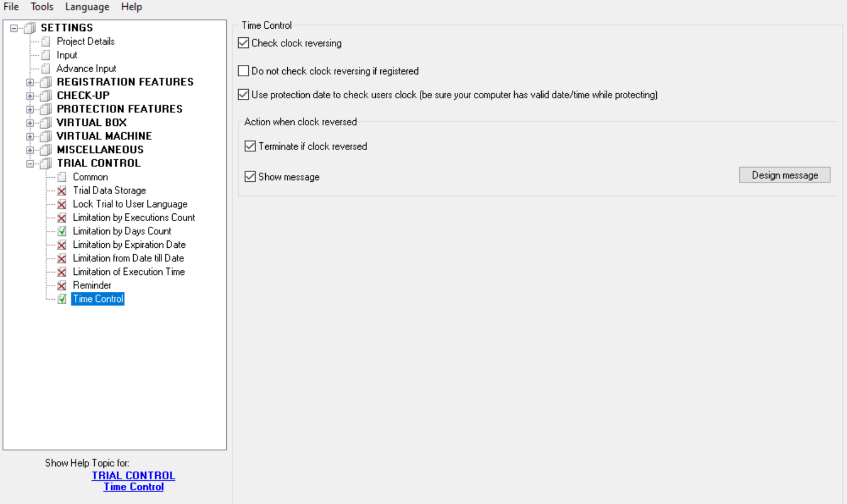The width and height of the screenshot is (847, 504).
Task: Open the Tools menu
Action: click(42, 7)
